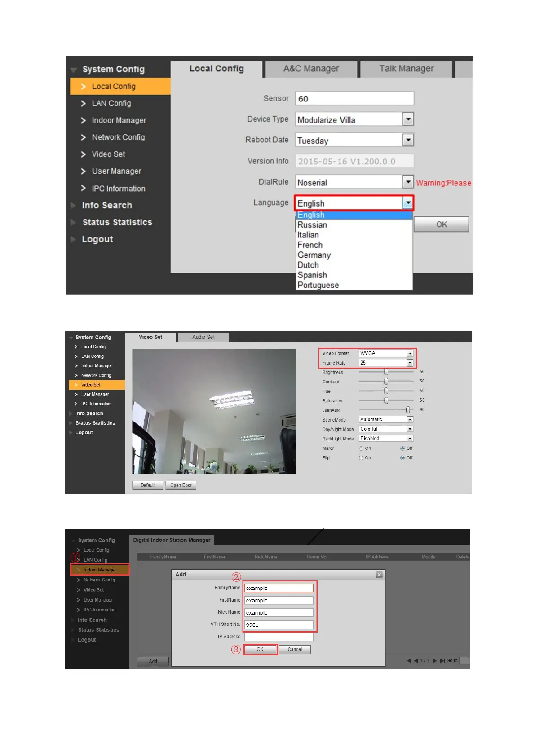Select the Mirror On radio button
The height and width of the screenshot is (756, 535).
coord(361,448)
